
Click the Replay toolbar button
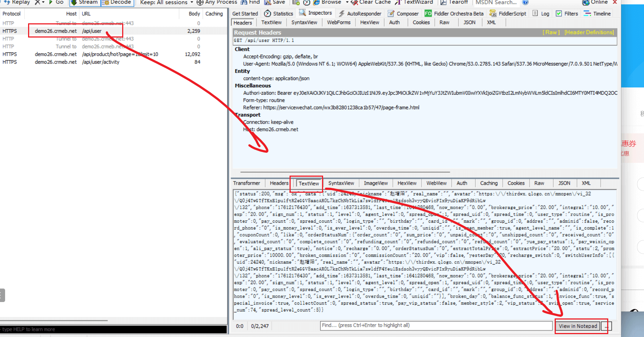point(17,2)
